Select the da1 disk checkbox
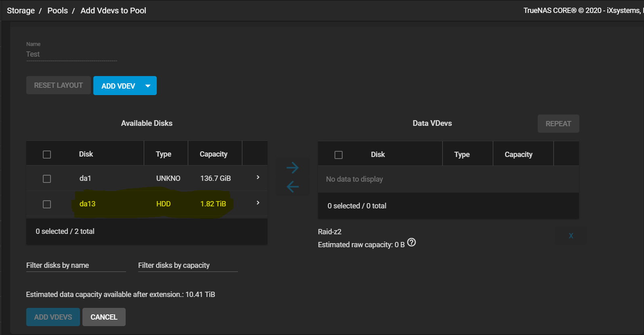Screen dimensions: 644x335 47,179
